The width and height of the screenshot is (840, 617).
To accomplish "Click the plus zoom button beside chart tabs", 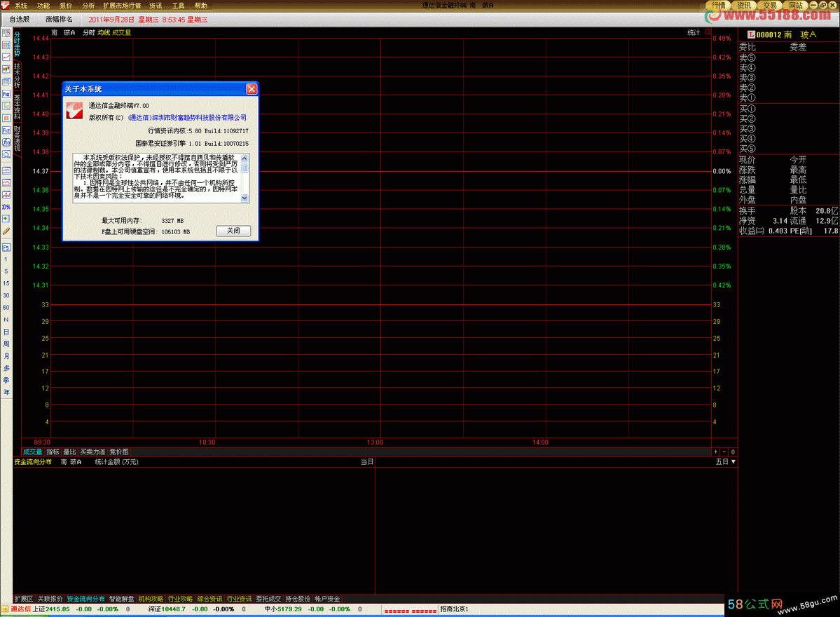I will (x=716, y=452).
